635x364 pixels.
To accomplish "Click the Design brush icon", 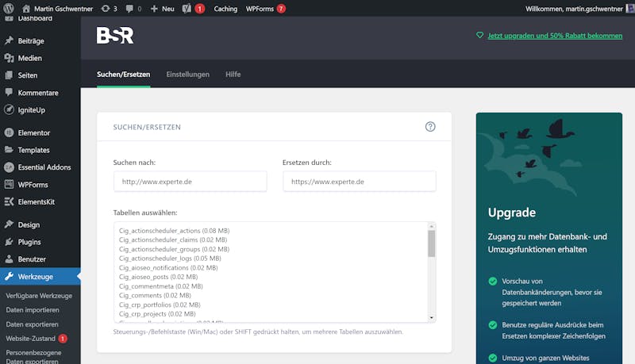I will [x=9, y=224].
